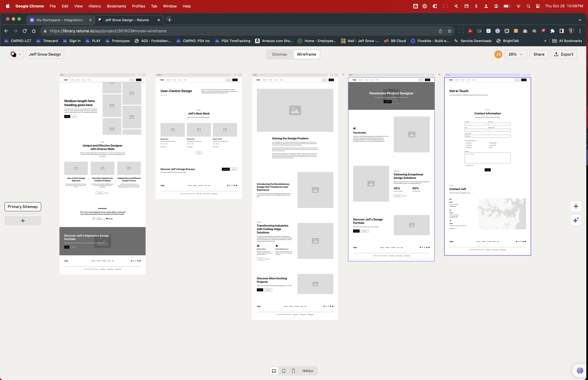Image resolution: width=588 pixels, height=380 pixels.
Task: Go to the browser home page
Action: coord(34,31)
